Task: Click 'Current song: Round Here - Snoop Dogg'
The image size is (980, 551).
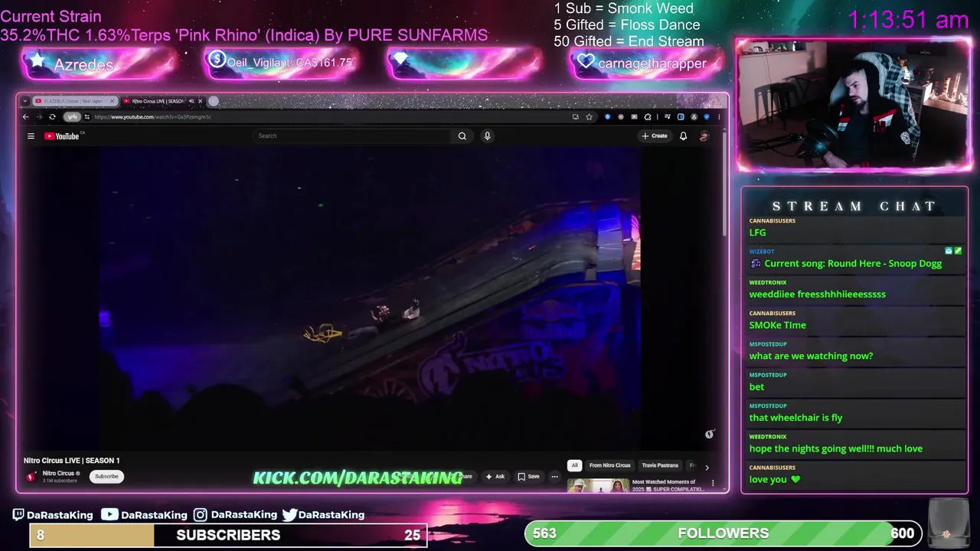Action: coord(853,263)
